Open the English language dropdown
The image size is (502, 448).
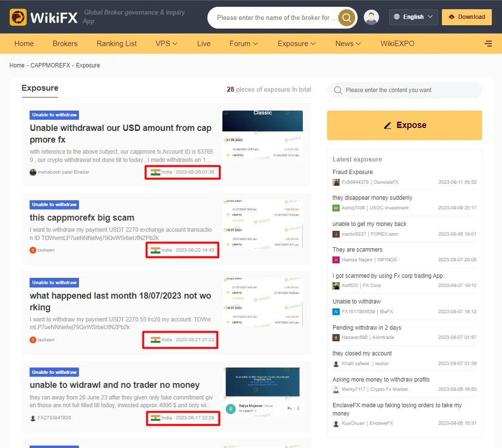413,17
